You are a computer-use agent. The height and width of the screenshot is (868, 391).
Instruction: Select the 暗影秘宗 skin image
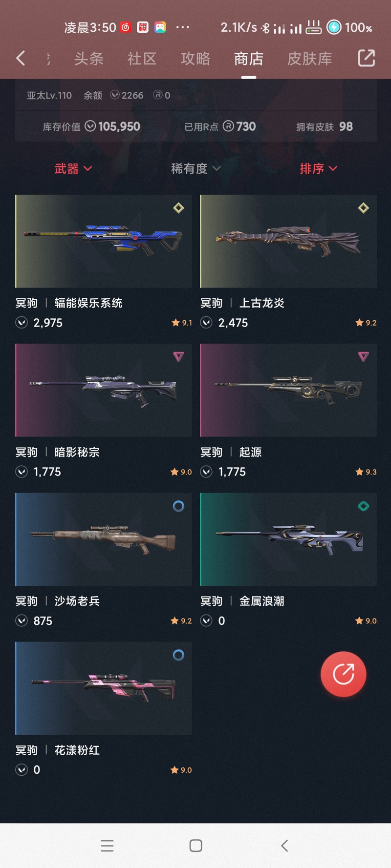[104, 390]
